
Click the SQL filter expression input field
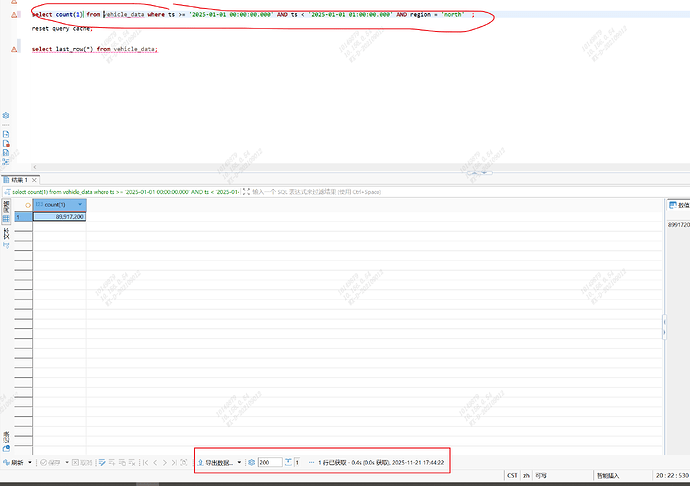(400, 191)
